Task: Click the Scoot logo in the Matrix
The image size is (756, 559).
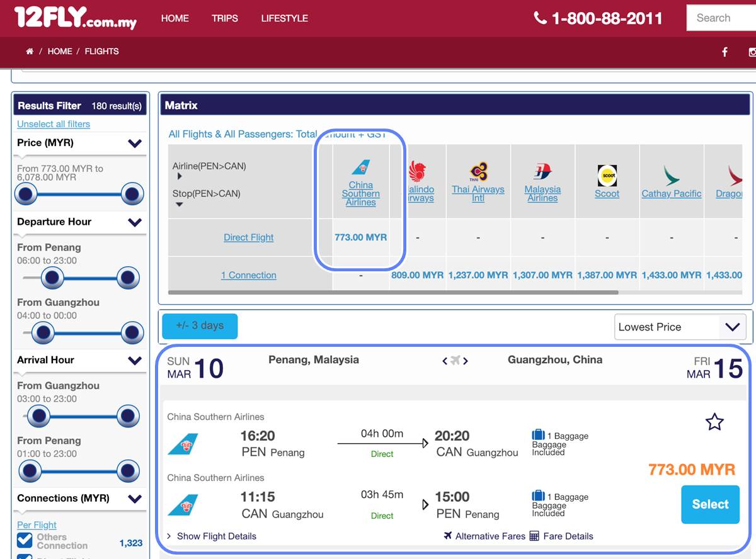Action: 607,176
